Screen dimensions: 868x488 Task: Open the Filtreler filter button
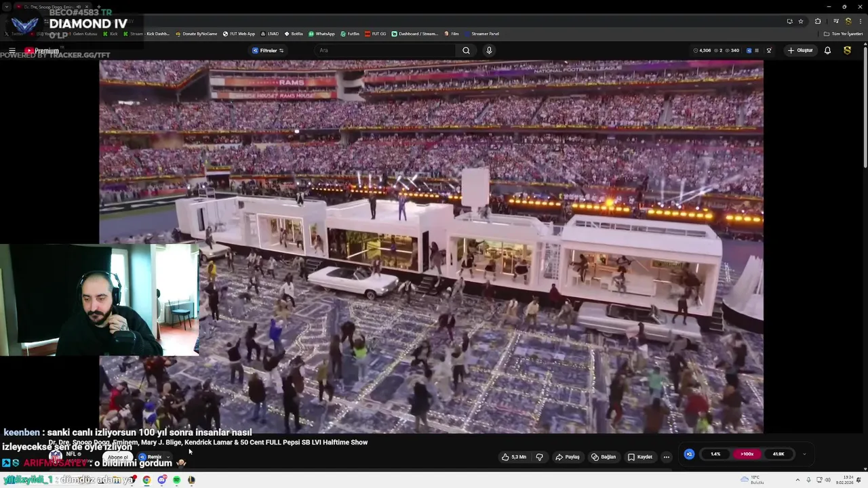pos(268,51)
